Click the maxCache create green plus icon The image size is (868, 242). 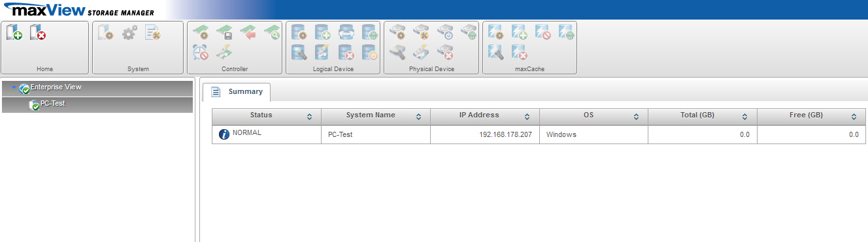[x=519, y=32]
